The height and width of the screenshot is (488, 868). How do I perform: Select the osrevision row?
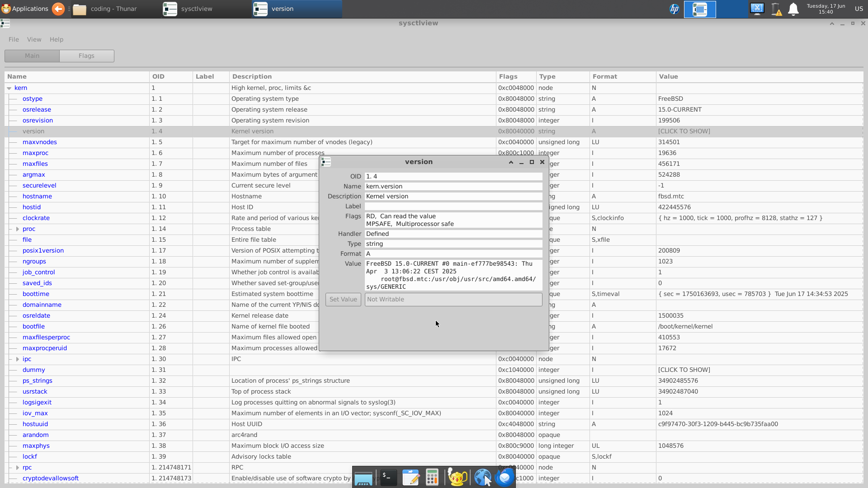[434, 120]
